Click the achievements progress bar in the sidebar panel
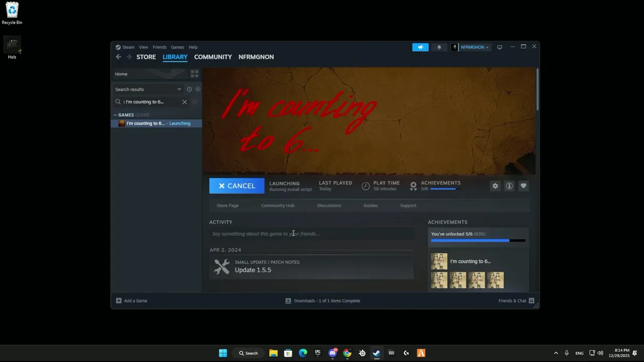 [478, 240]
